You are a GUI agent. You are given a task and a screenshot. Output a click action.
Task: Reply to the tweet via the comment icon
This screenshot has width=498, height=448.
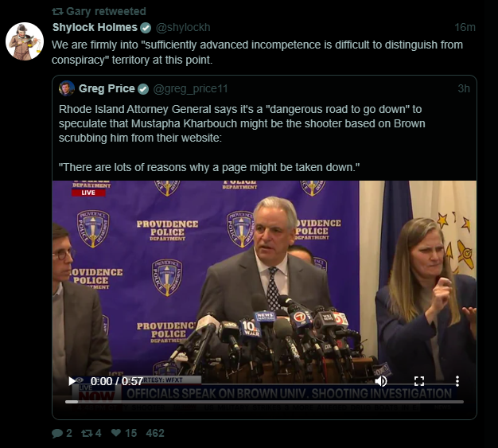56,433
